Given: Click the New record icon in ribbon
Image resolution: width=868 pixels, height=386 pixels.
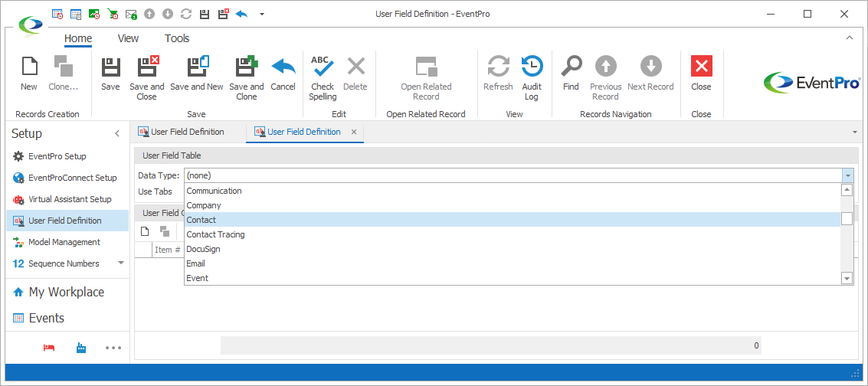Looking at the screenshot, I should tap(29, 67).
